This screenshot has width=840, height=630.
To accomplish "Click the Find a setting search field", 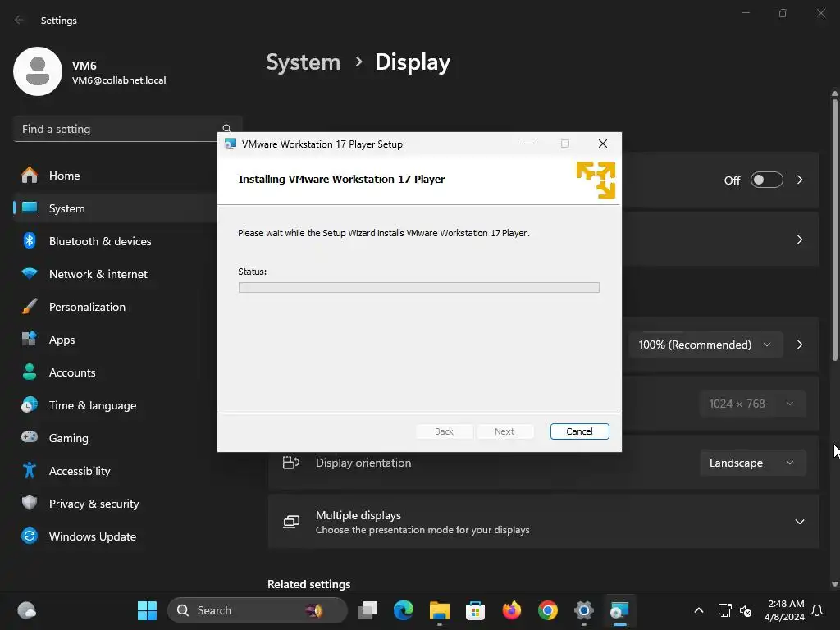I will point(127,129).
